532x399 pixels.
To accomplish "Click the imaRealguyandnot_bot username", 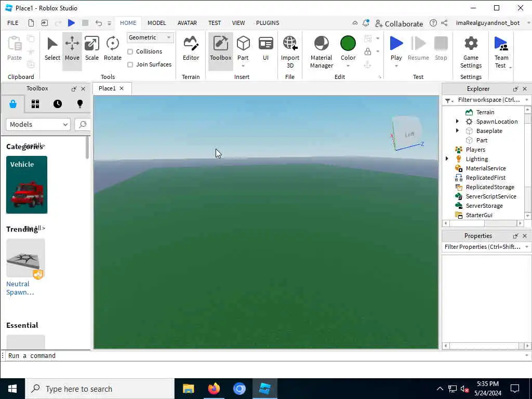I will pyautogui.click(x=487, y=23).
